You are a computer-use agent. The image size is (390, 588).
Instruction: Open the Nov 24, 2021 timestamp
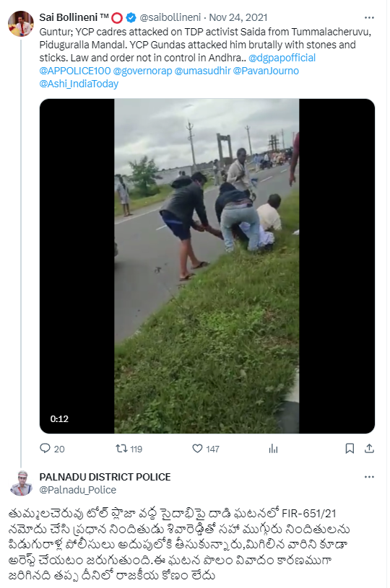(238, 17)
